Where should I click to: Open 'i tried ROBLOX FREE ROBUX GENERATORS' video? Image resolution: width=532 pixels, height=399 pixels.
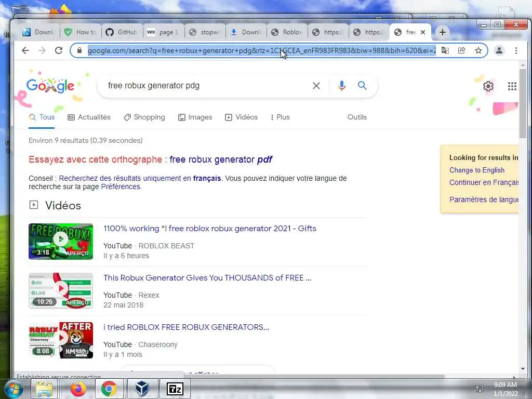(187, 327)
